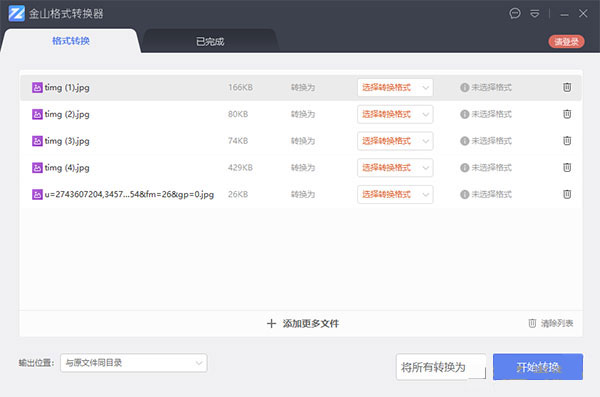Select the timg (2).jpg file name
This screenshot has width=600, height=397.
point(67,114)
